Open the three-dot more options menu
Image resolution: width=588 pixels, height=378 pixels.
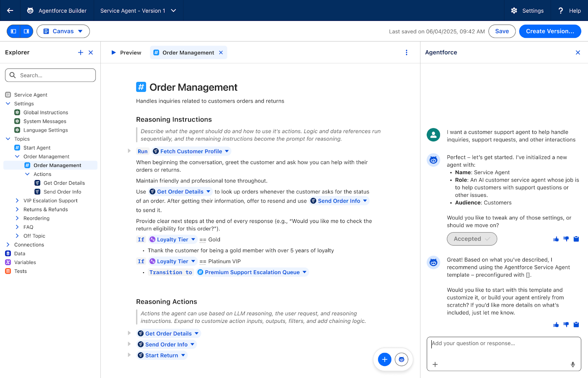tap(406, 53)
